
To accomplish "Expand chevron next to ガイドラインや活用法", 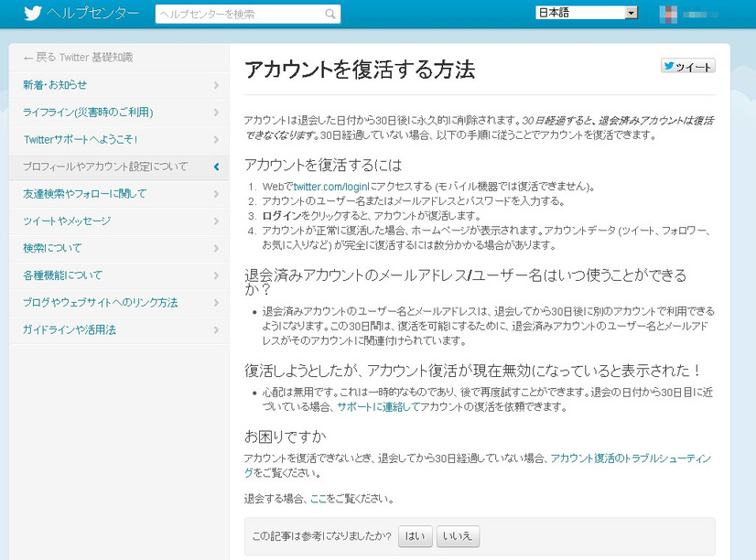I will (216, 330).
